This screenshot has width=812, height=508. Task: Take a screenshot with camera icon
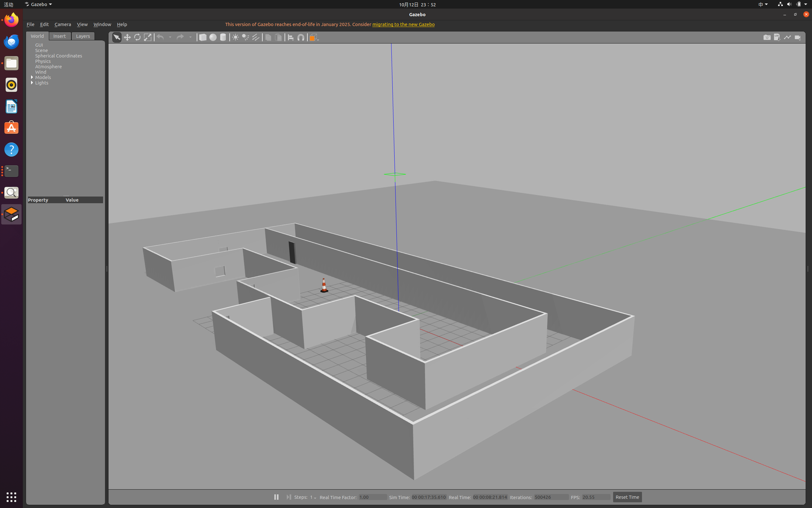[767, 37]
